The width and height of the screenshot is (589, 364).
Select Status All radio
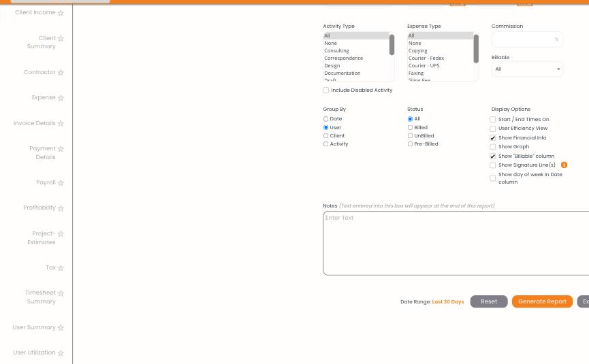(410, 119)
